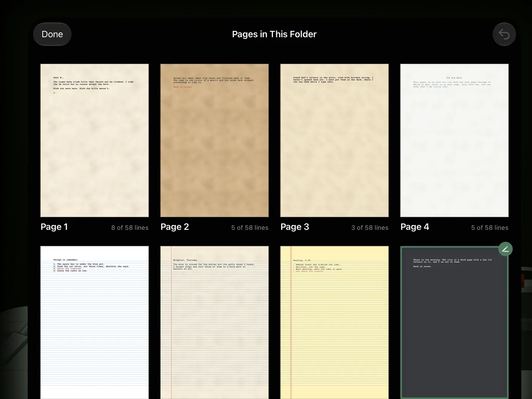Open the Page 1 thumbnail starting "Dear M."

[x=95, y=140]
